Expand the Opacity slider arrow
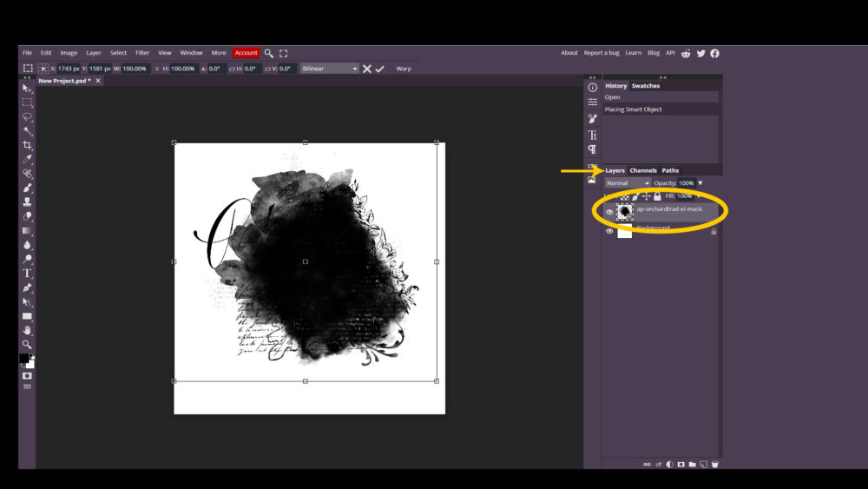The image size is (868, 489). tap(700, 183)
